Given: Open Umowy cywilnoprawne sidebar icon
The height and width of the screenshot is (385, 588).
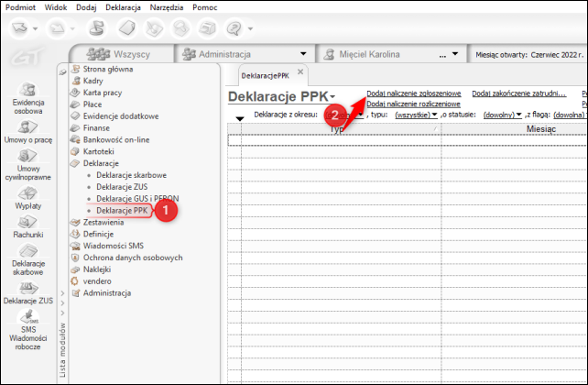Looking at the screenshot, I should (28, 165).
